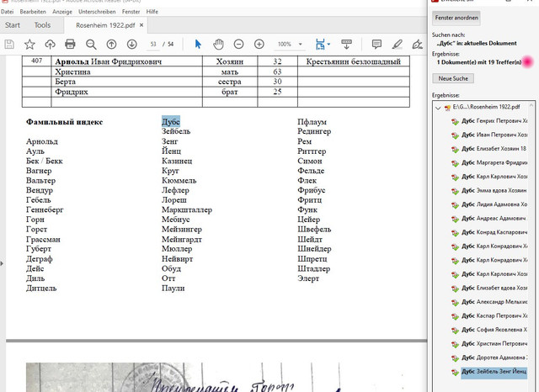Click the Fenster anordnen button
The image size is (539, 392).
(x=458, y=18)
